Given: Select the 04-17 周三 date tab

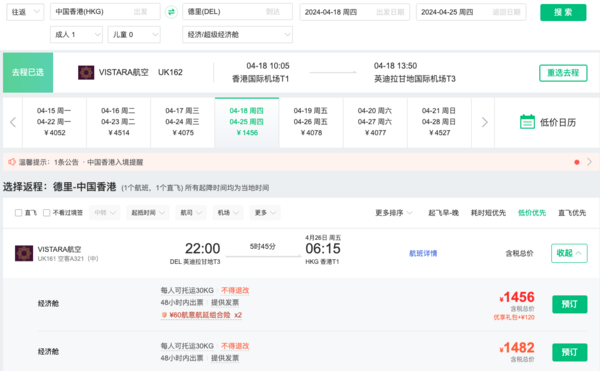Looking at the screenshot, I should click(183, 122).
